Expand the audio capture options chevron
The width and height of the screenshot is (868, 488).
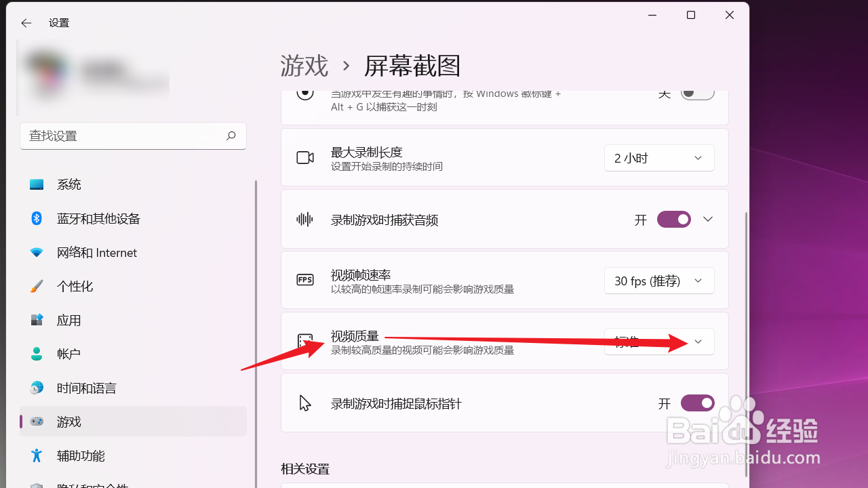click(707, 219)
